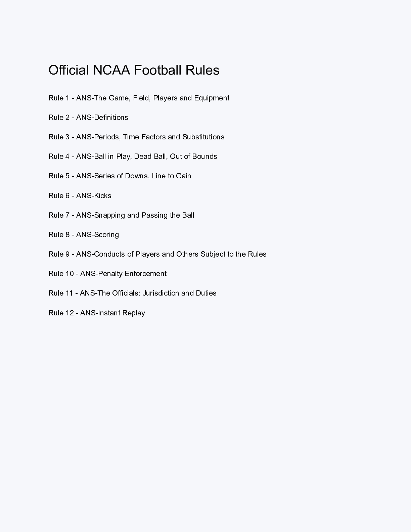Screen dimensions: 411x532
Task: Click Rule 12 Instant Replay line
Action: [x=97, y=313]
